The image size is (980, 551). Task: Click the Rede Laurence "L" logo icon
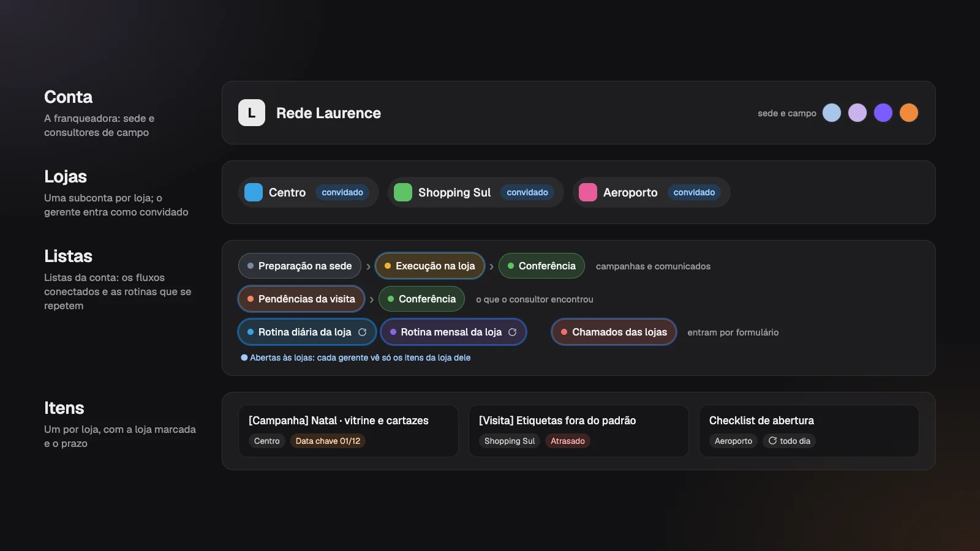(251, 113)
